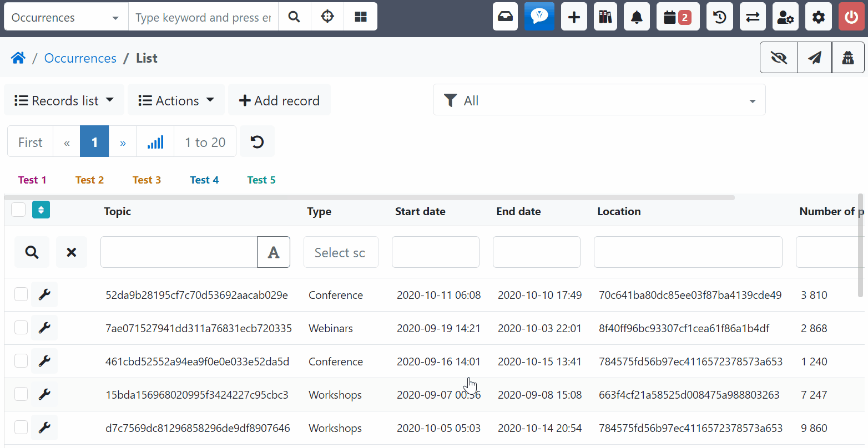Click the paper plane send icon

click(x=814, y=57)
